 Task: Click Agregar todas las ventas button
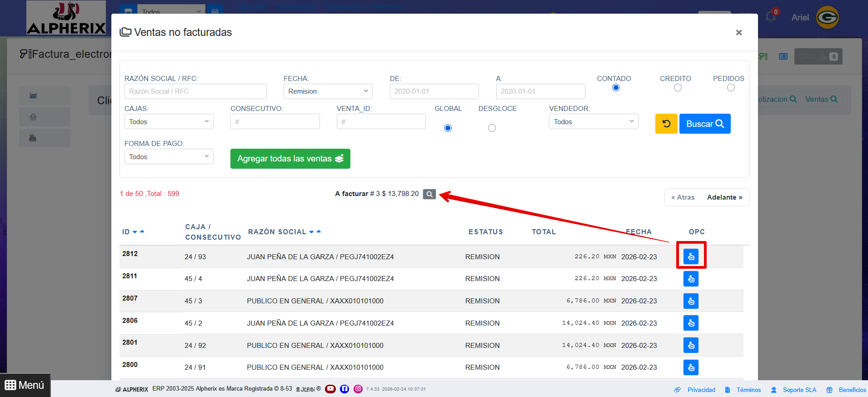(290, 159)
